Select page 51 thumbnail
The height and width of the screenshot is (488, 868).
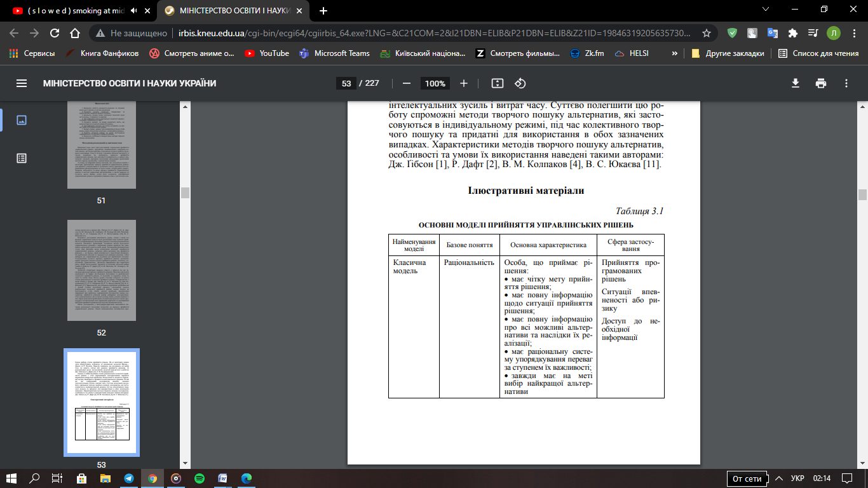tap(102, 144)
